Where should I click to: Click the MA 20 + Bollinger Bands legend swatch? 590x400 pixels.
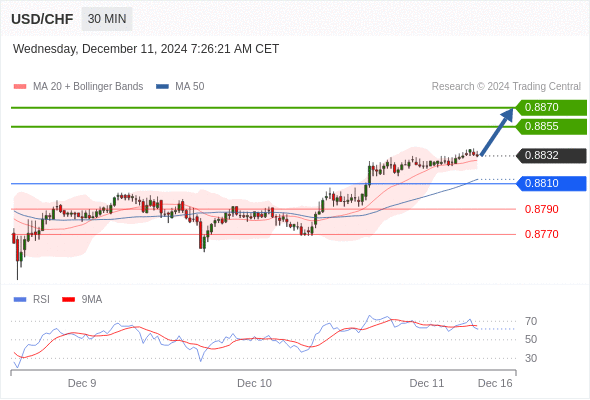20,87
